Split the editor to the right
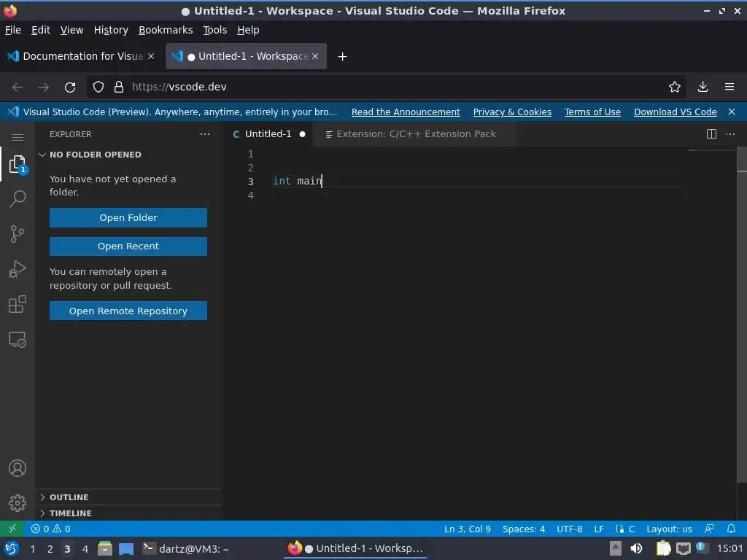 tap(711, 134)
